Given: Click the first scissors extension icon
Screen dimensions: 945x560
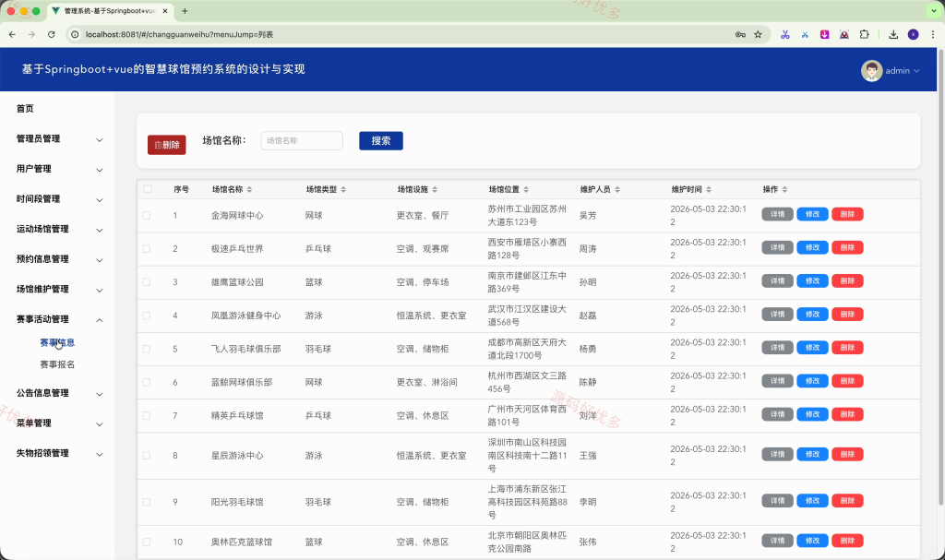Looking at the screenshot, I should point(784,34).
